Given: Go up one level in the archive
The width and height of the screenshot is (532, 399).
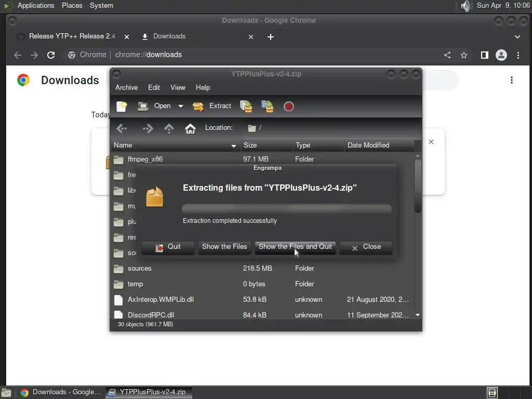Looking at the screenshot, I should (169, 128).
